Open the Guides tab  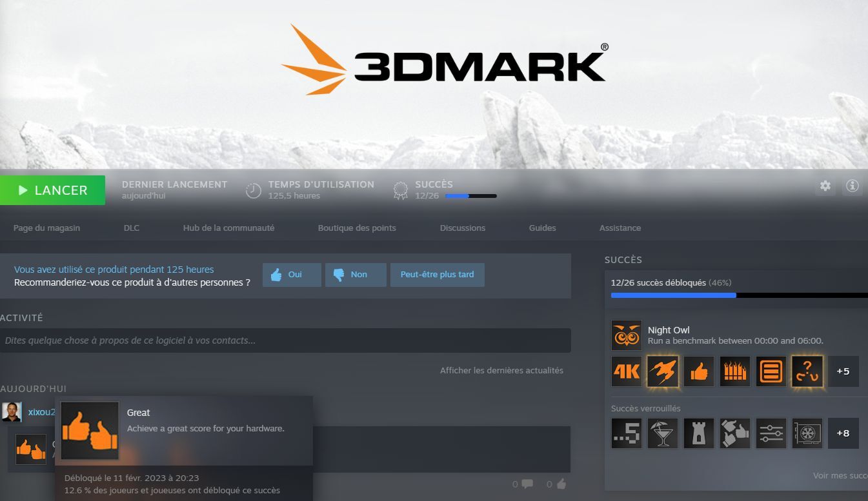point(542,228)
